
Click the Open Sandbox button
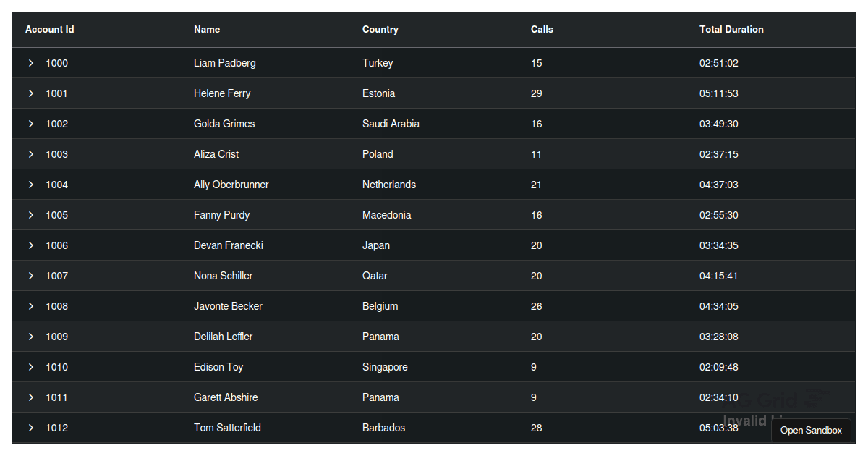point(811,430)
